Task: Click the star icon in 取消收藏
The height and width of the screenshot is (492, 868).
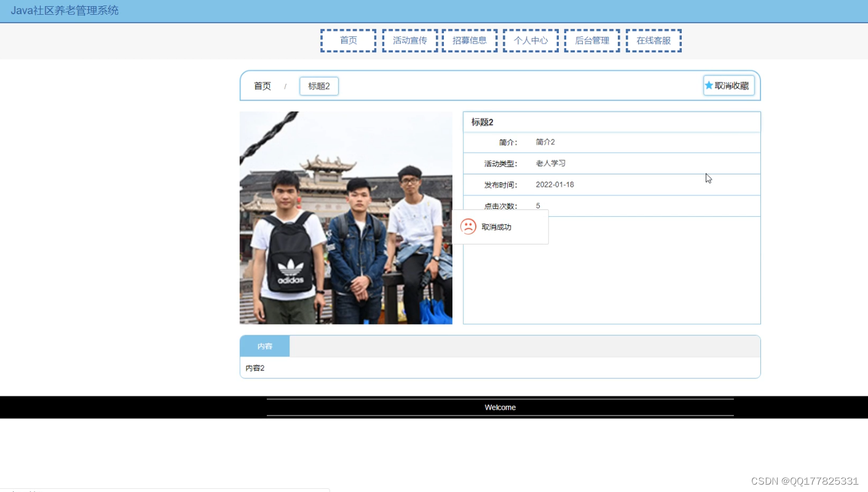Action: 709,85
